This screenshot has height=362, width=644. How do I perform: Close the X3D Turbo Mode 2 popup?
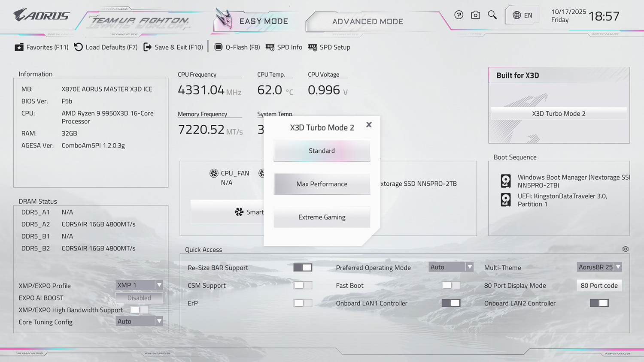click(x=369, y=125)
